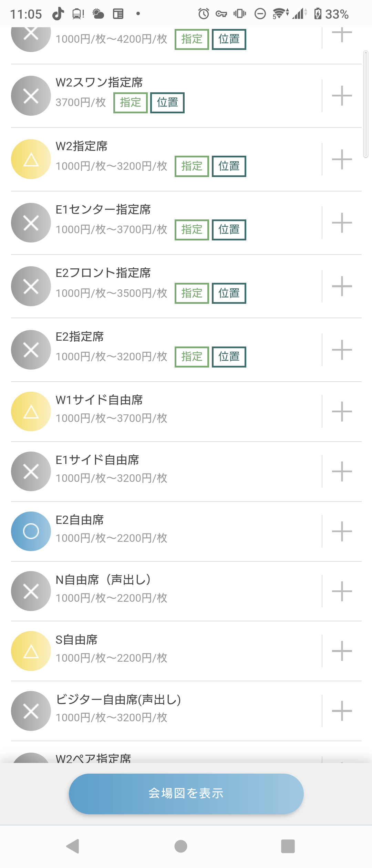Tap the 位置 tag under E2指定席
This screenshot has width=372, height=868.
pos(229,357)
